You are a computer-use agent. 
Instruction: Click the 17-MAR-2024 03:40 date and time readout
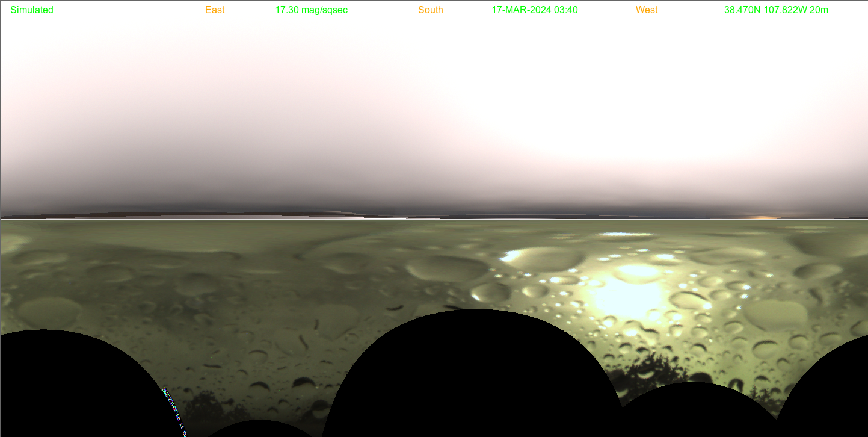[534, 10]
